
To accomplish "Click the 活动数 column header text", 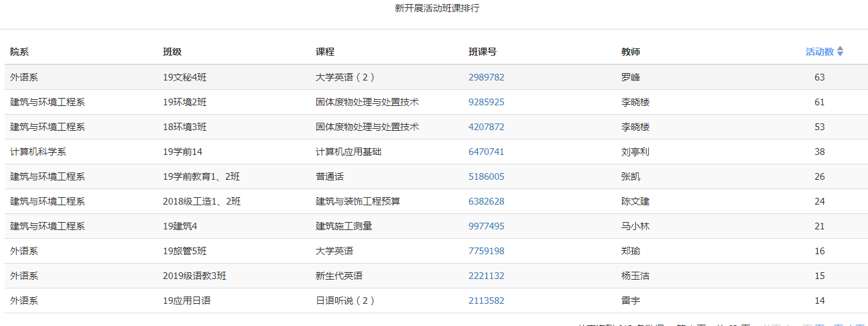I will 819,52.
